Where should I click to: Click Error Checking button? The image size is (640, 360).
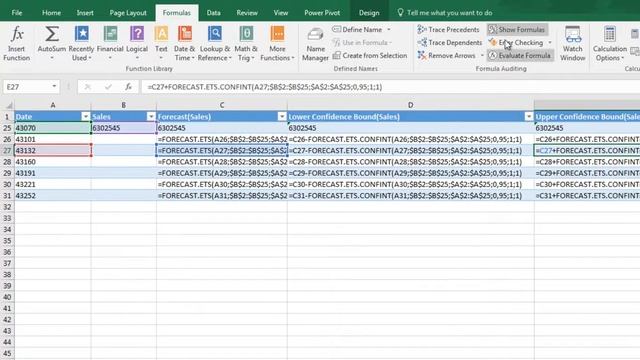click(x=516, y=42)
